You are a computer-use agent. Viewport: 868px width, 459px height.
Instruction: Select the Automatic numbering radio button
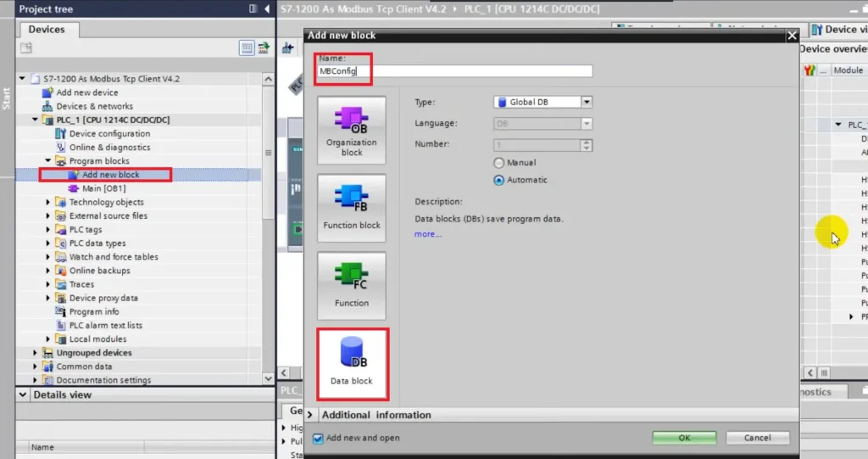498,180
